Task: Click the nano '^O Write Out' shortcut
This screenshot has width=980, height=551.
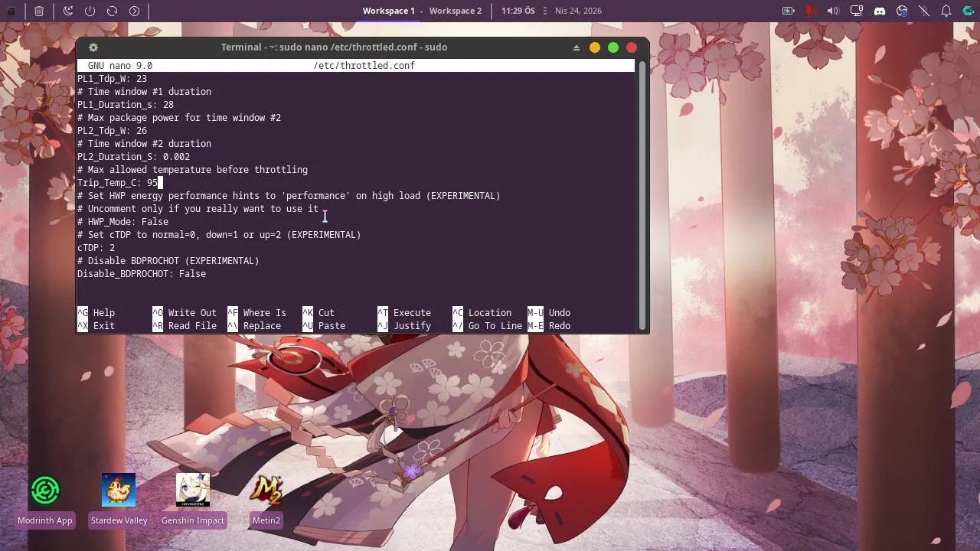Action: (185, 313)
